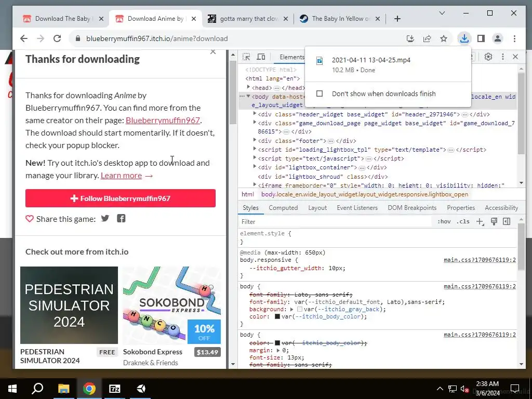Bookmark this page with the star icon
Screen dimensions: 532x399
click(444, 38)
